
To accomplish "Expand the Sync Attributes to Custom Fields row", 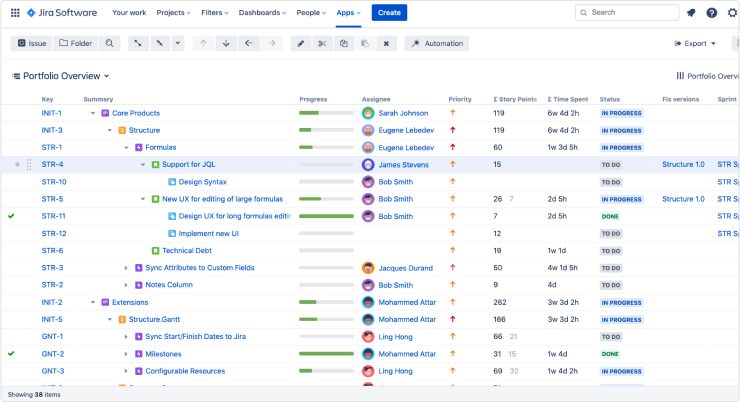I will coord(126,268).
